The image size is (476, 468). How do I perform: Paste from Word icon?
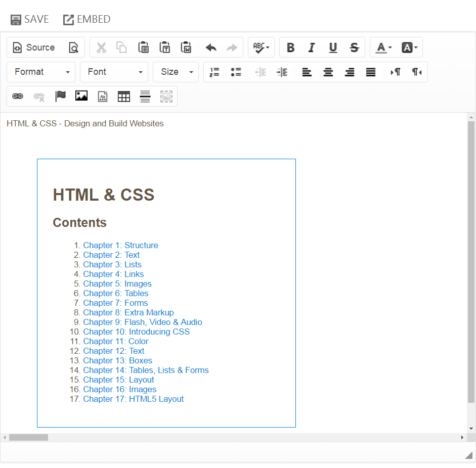[x=186, y=48]
